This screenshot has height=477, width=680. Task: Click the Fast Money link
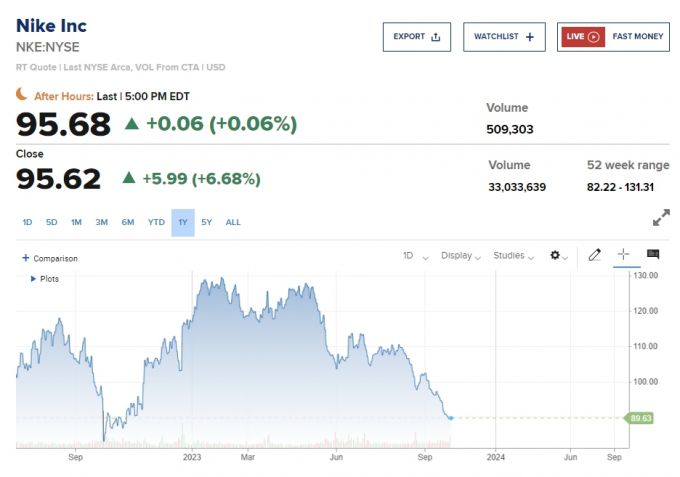[x=637, y=37]
